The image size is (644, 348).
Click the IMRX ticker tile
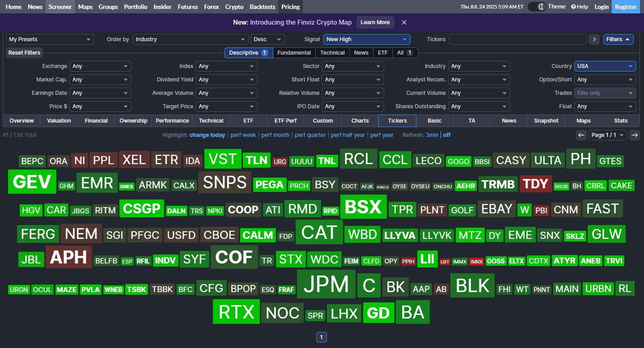(476, 262)
